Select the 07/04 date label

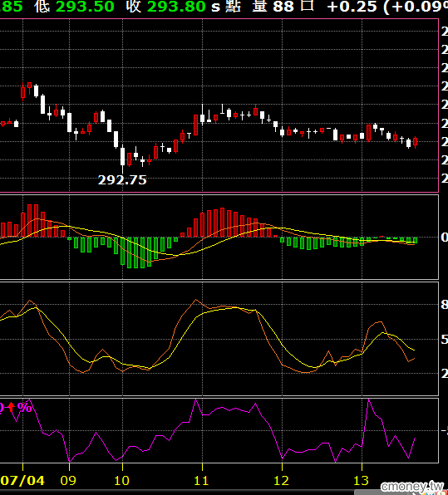(x=22, y=481)
